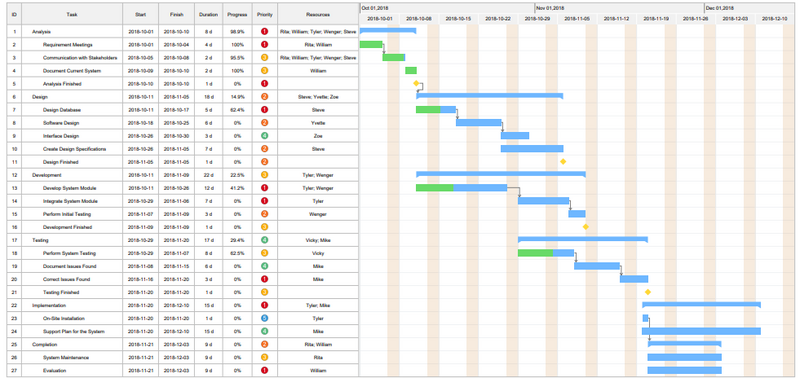Click the Task column header
The image size is (800, 378).
pos(72,14)
